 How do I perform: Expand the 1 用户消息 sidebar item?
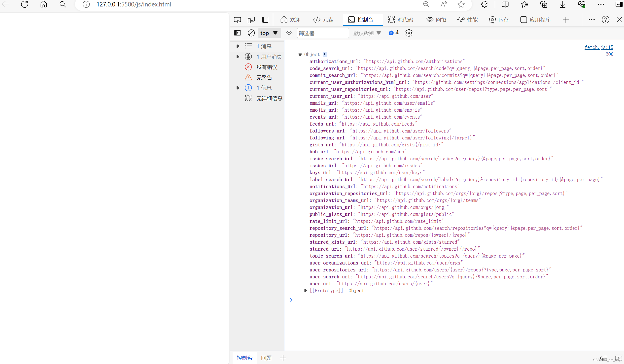point(238,57)
